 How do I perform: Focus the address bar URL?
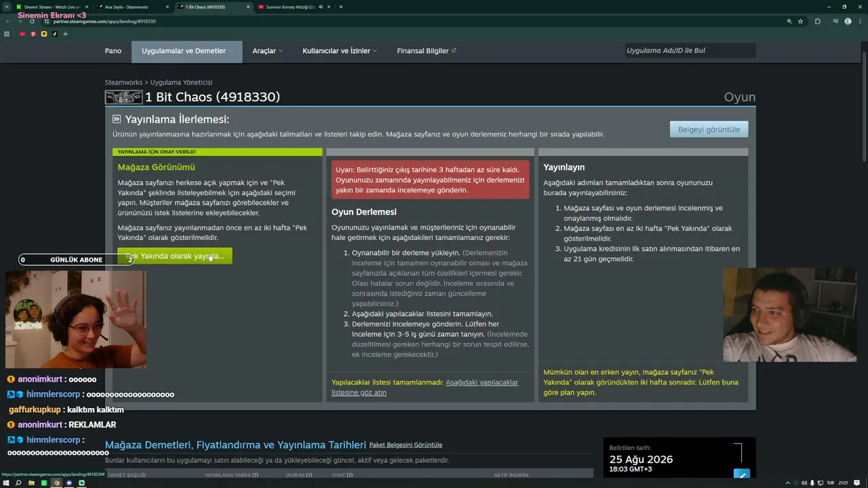104,21
